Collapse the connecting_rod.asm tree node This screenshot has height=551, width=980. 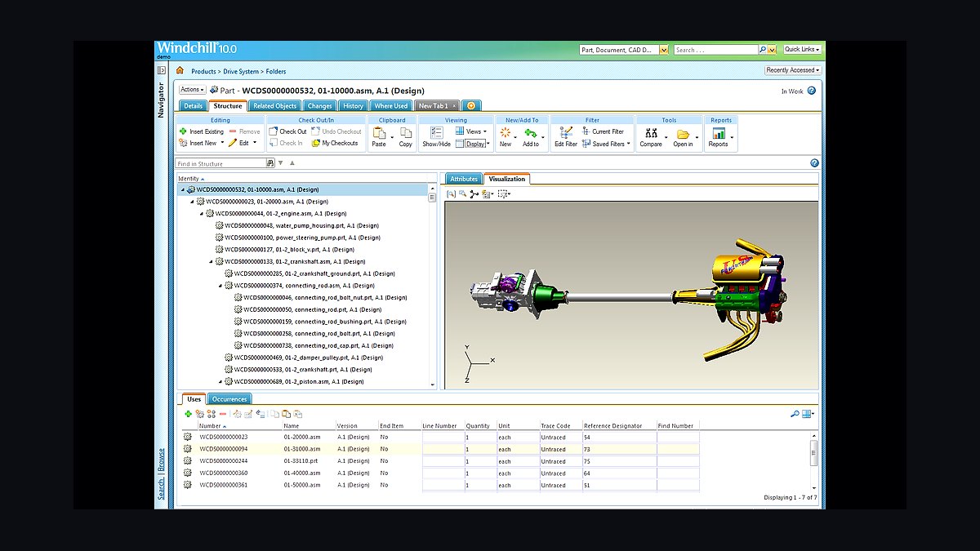click(220, 286)
